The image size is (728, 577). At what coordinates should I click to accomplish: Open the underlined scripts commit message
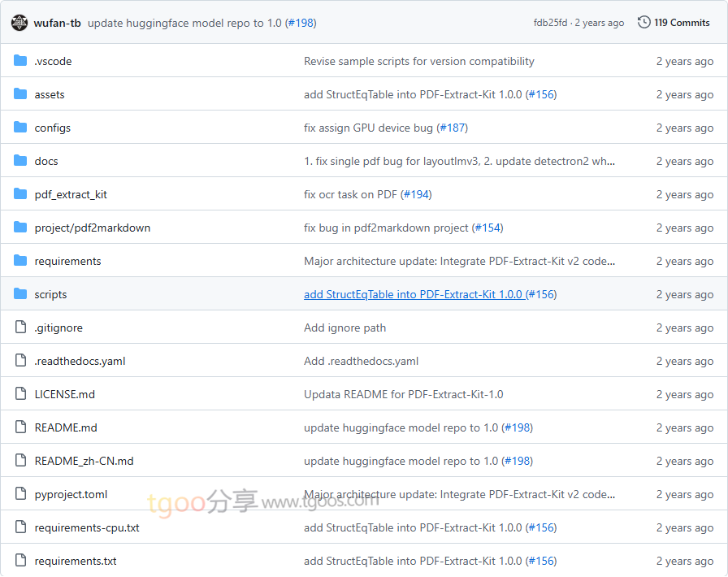413,294
